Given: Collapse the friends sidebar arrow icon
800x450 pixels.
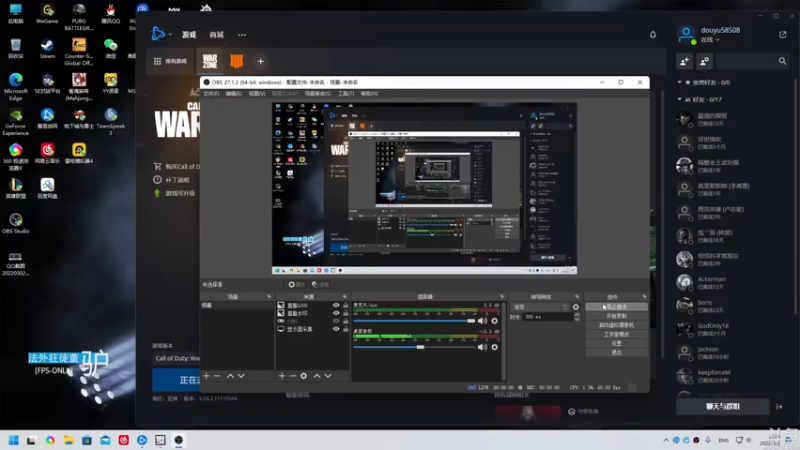Looking at the screenshot, I should coord(779,407).
